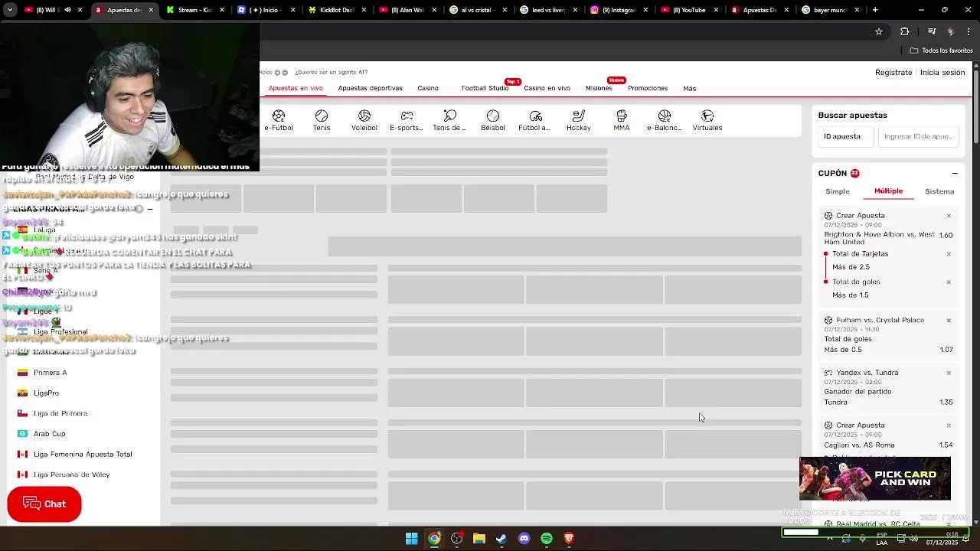Remove Yandex vs. Tundra bet
The image size is (980, 551).
[x=949, y=373]
